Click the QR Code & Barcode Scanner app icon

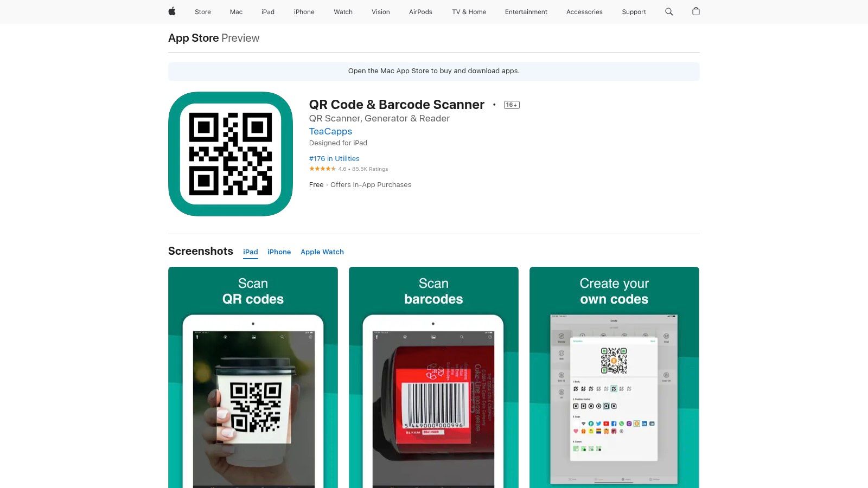[x=230, y=153]
